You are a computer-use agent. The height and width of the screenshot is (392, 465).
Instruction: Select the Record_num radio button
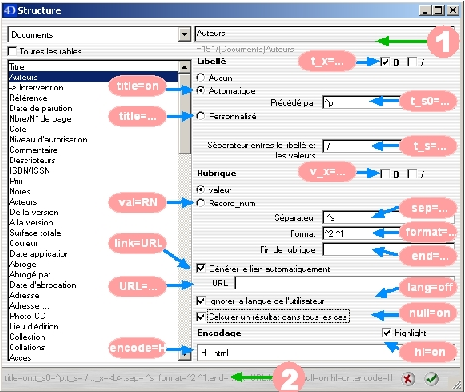201,203
